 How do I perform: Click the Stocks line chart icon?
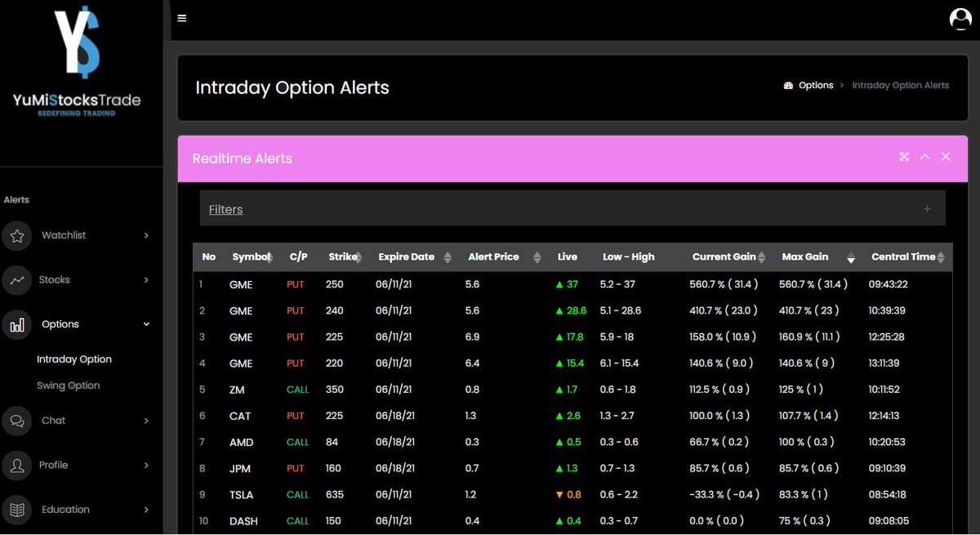17,279
